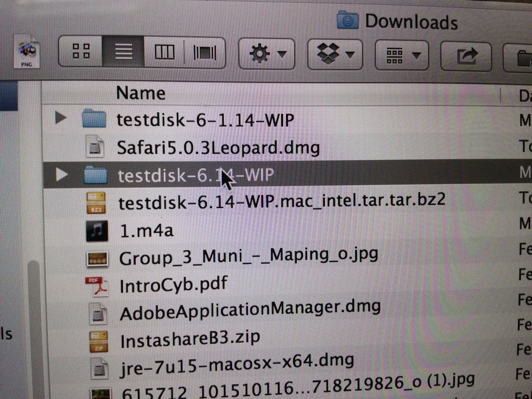Click the Share toolbar button

point(466,55)
